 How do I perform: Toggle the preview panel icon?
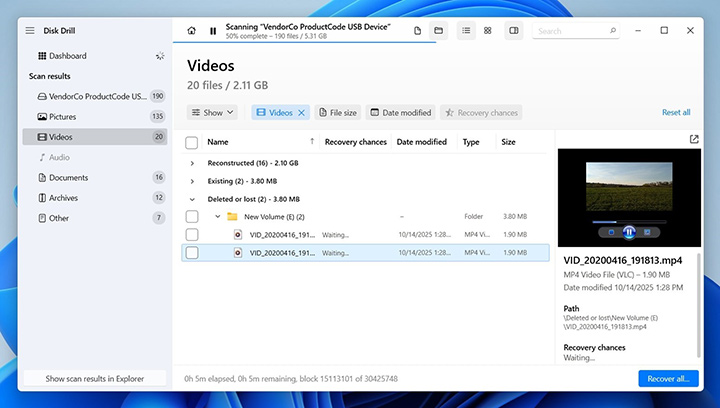(514, 31)
